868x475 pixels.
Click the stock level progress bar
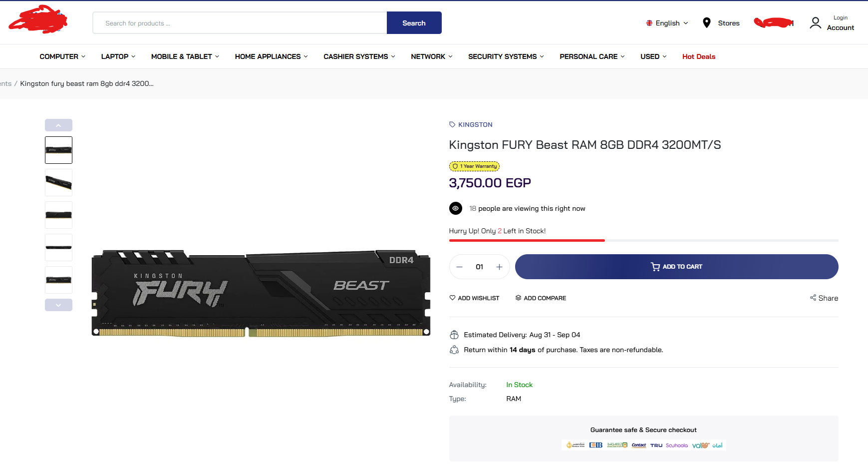click(644, 241)
